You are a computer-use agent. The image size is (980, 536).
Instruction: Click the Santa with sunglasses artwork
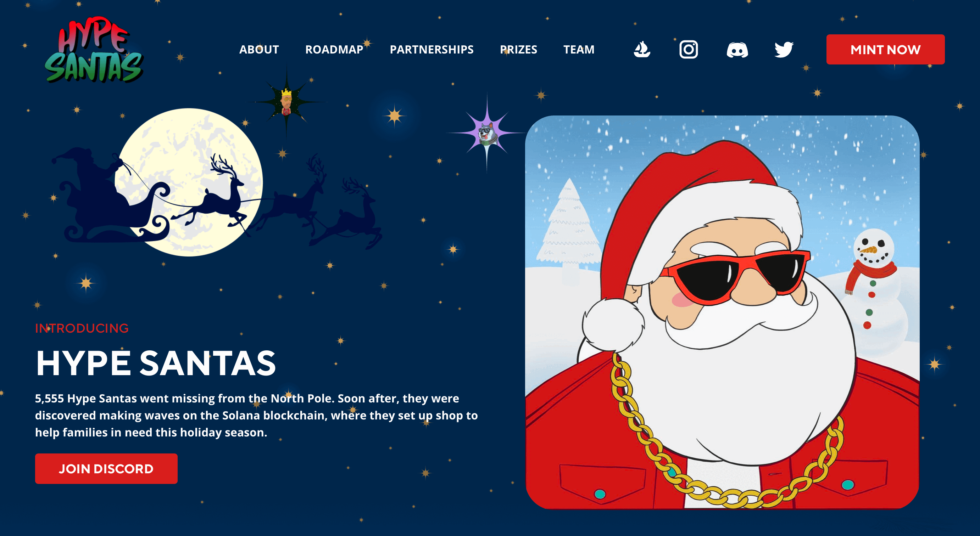click(722, 312)
